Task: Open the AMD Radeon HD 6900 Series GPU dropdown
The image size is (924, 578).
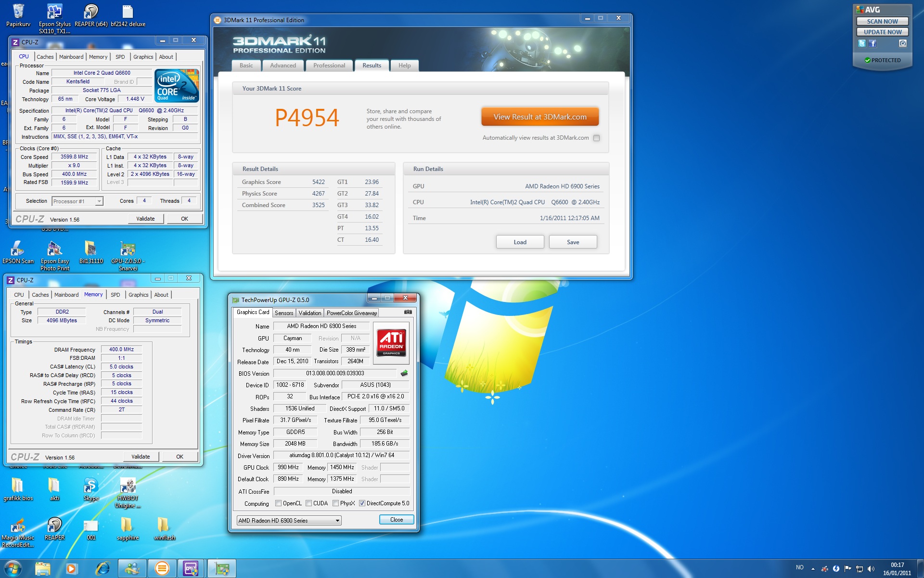Action: point(289,520)
